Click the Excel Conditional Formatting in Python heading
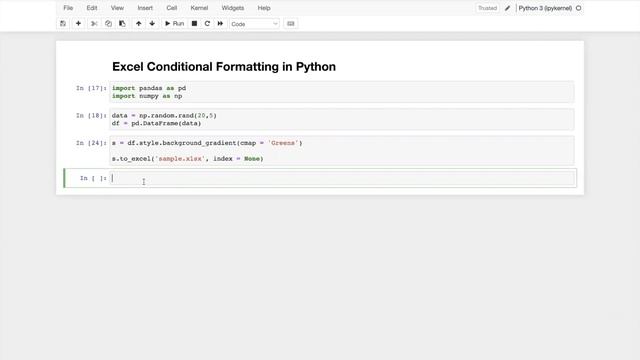The image size is (640, 360). (x=224, y=67)
